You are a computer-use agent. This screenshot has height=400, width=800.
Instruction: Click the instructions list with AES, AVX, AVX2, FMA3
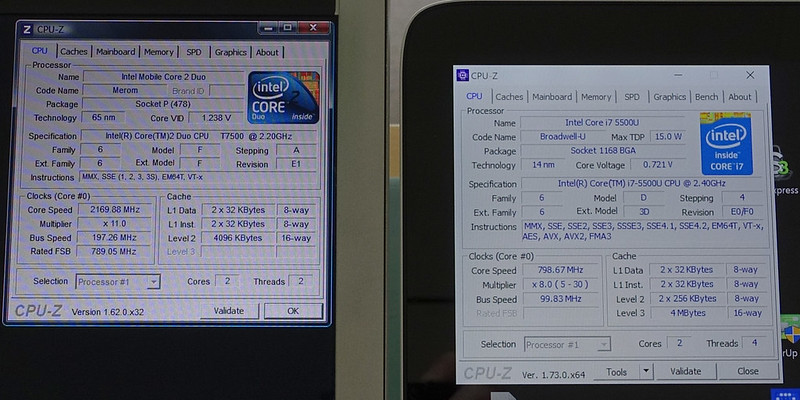[643, 231]
